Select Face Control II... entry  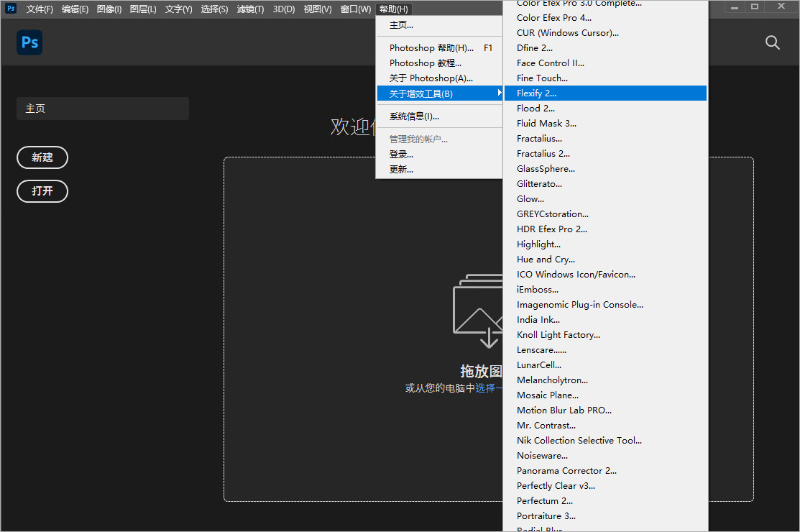(x=605, y=63)
